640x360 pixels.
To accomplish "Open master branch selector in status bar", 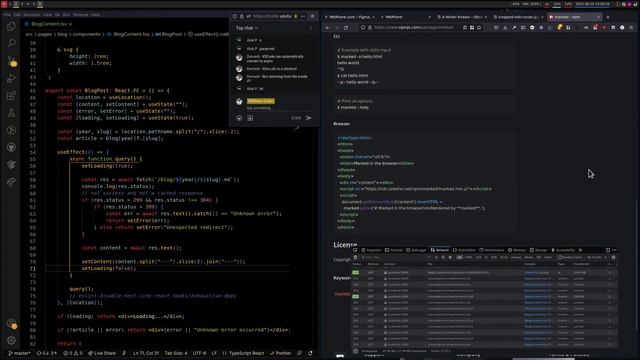I will coord(19,353).
